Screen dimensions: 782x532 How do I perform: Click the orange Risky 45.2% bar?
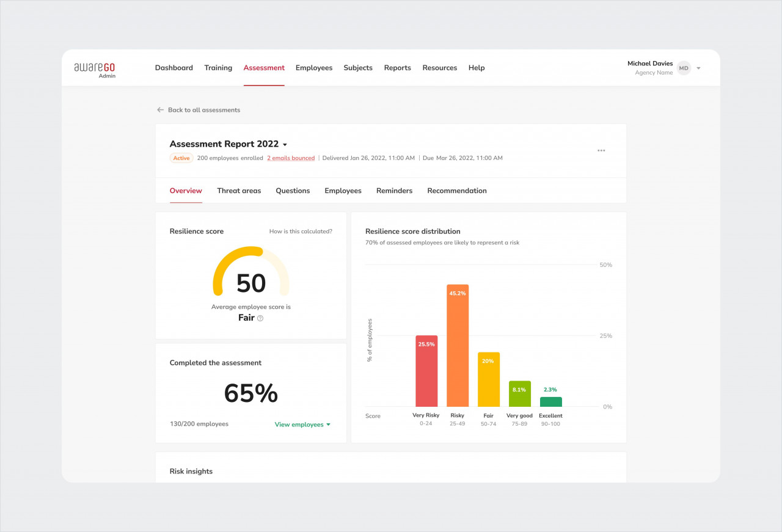pos(458,346)
